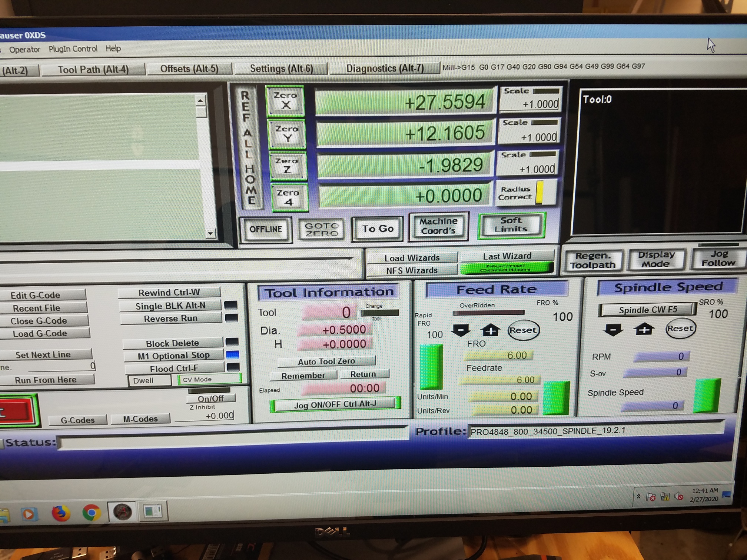Toggle Block Delete
The height and width of the screenshot is (560, 747).
(173, 343)
